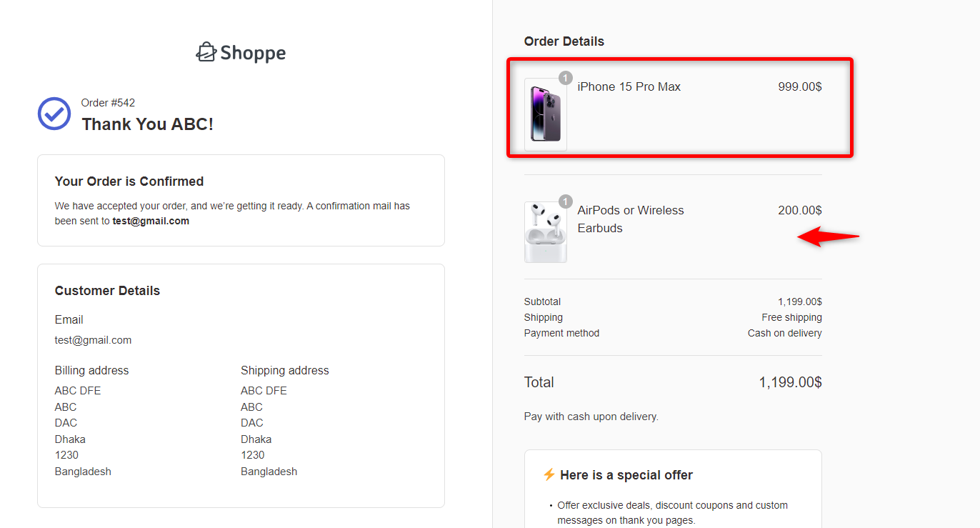Click the Subtotal label
Screen dimensions: 980x528
pos(542,302)
